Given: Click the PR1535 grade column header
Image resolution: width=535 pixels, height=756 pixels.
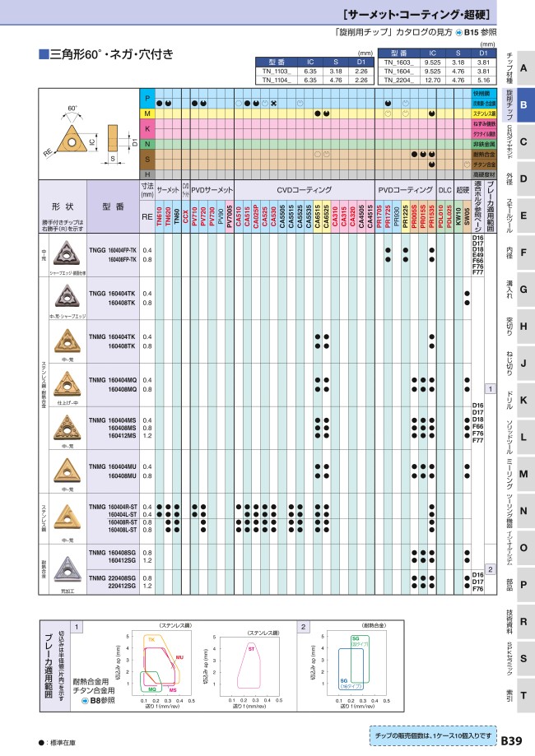Looking at the screenshot, I should [x=431, y=217].
